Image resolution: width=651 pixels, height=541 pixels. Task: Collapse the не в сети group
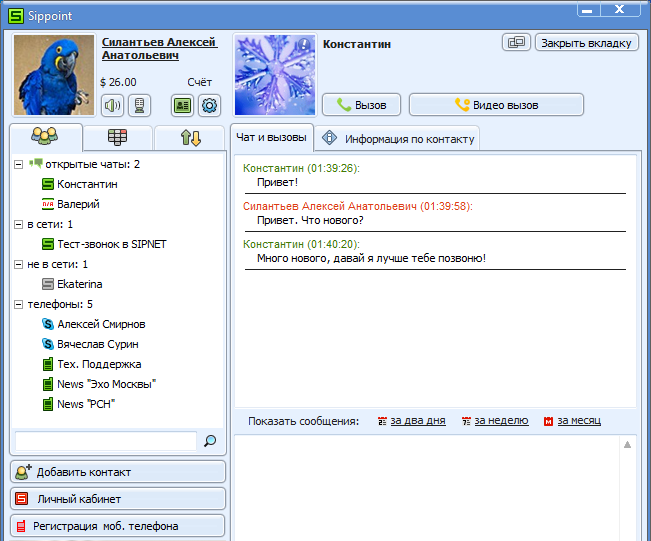pos(18,264)
